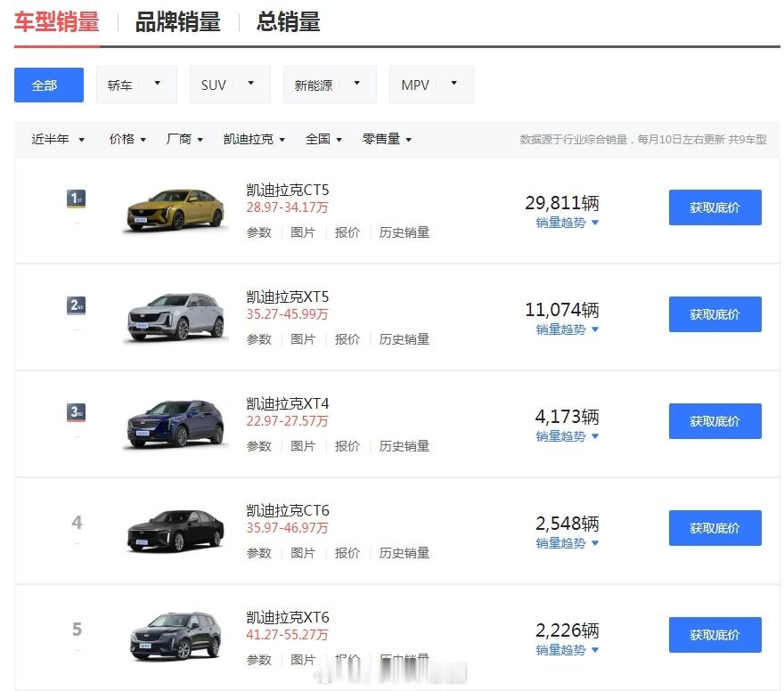
Task: Click the rank 2 badge icon
Action: coord(76,305)
